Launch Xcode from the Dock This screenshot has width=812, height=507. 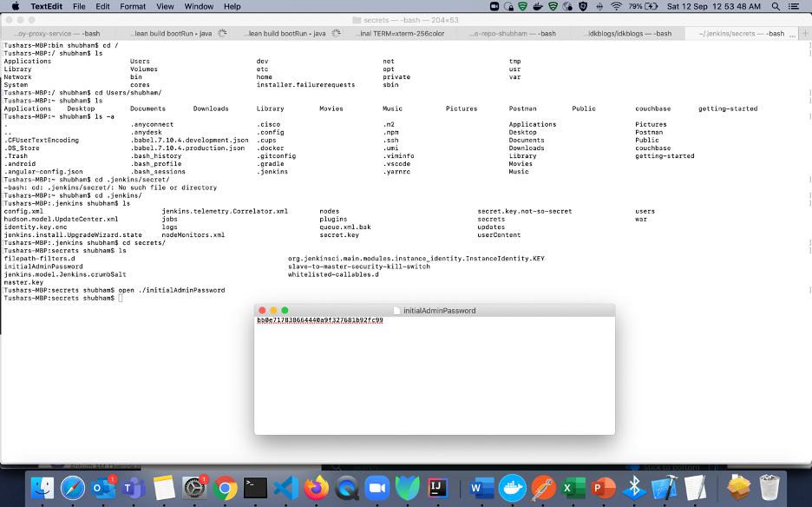pos(665,488)
